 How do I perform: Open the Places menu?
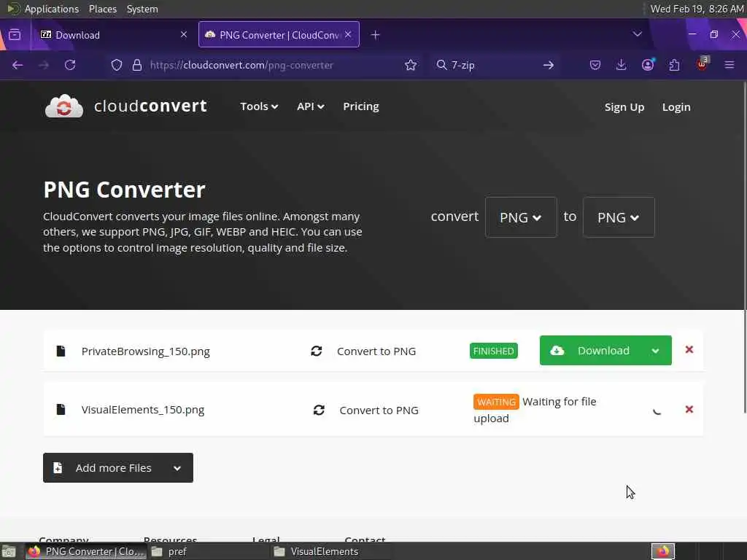click(102, 9)
